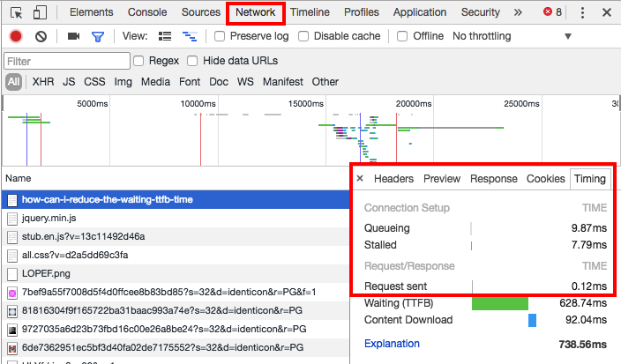The height and width of the screenshot is (364, 621).
Task: Show the request Response tab
Action: coord(493,179)
